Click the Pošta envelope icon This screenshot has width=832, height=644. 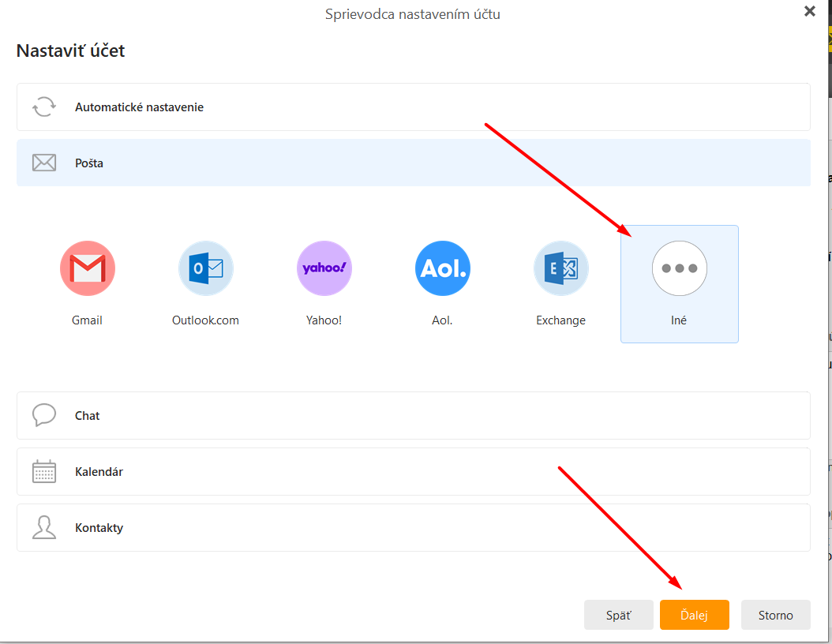pos(44,163)
